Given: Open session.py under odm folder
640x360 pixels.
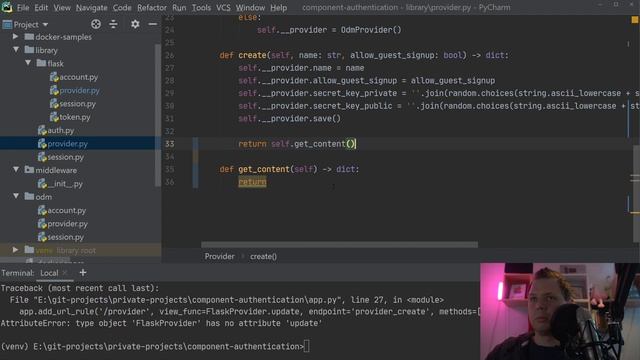Looking at the screenshot, I should (66, 237).
